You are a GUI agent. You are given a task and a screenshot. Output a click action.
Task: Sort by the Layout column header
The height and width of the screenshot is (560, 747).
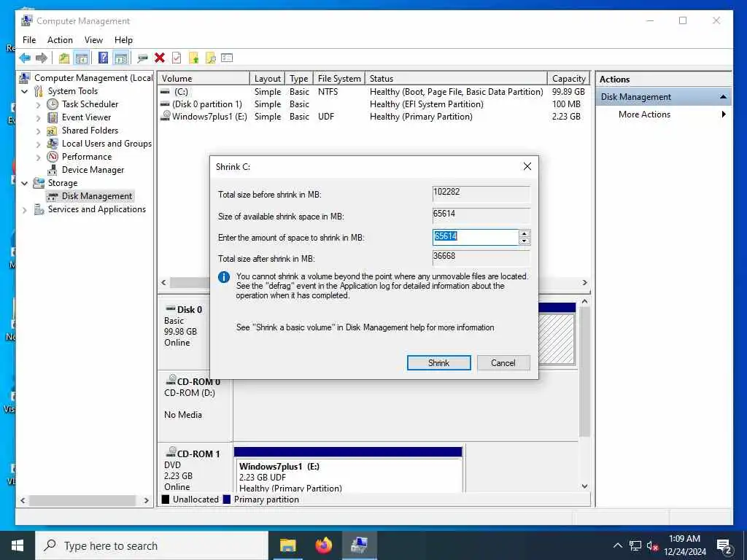[x=267, y=79]
